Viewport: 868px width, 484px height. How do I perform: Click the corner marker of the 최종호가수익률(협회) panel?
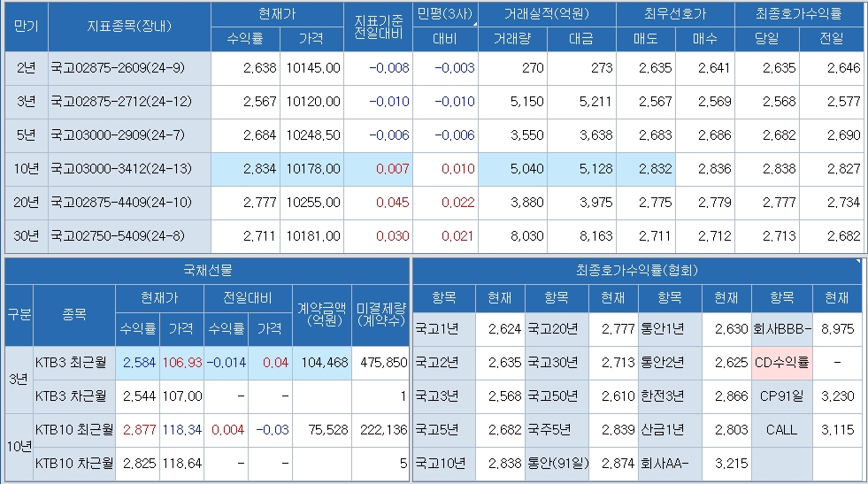coord(859,261)
